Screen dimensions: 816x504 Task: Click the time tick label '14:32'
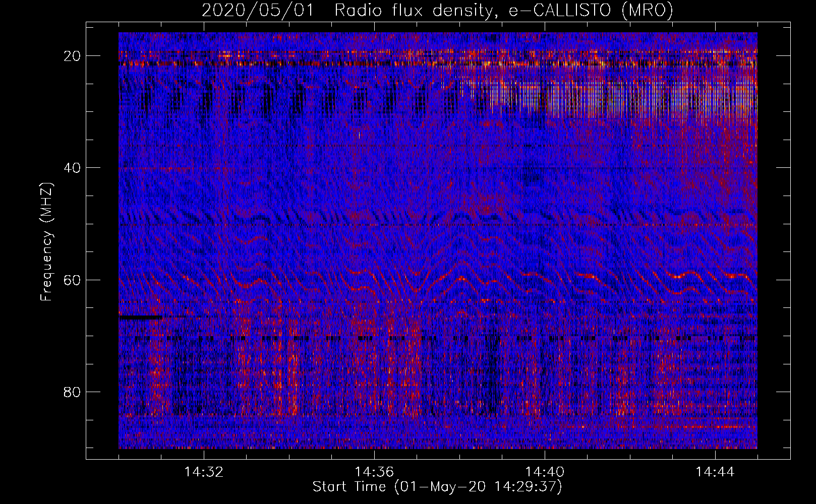tap(204, 472)
